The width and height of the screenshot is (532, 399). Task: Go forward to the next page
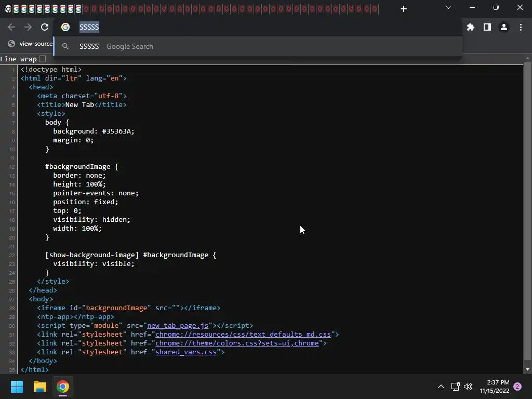(28, 27)
